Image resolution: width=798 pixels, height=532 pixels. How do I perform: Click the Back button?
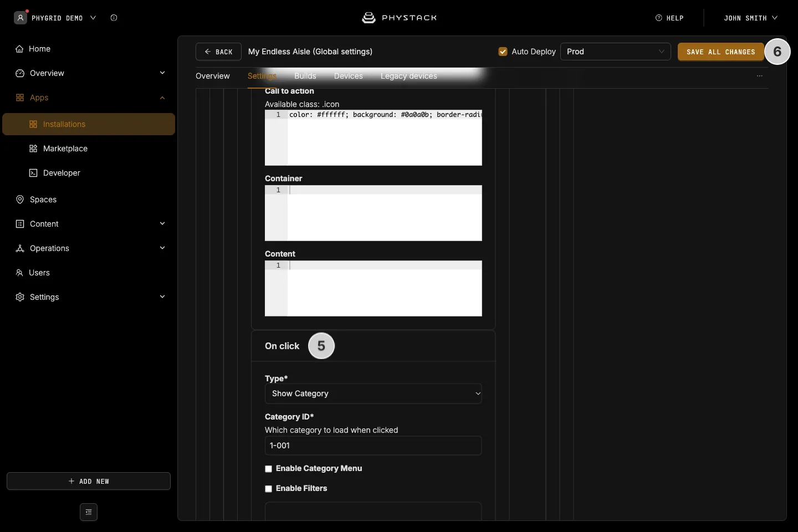[x=218, y=52]
